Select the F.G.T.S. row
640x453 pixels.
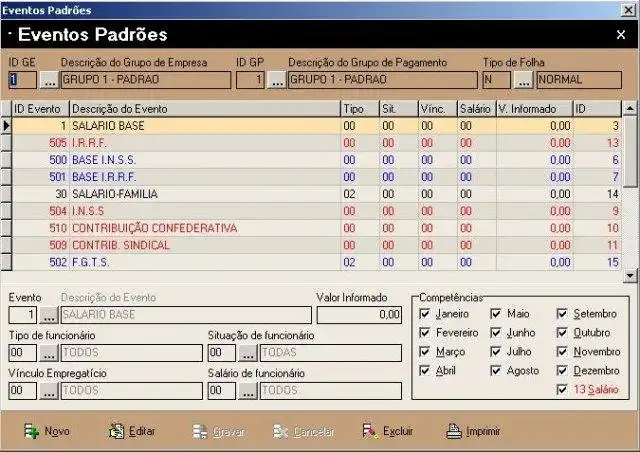coord(316,262)
